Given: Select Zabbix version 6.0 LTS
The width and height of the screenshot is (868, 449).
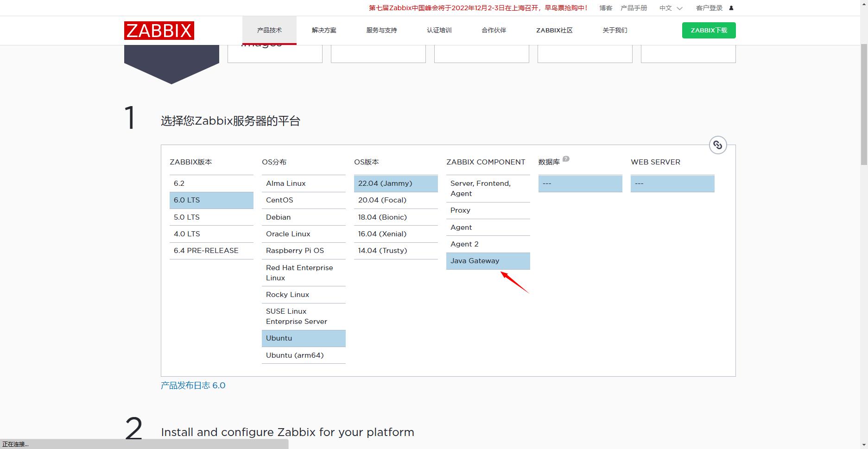Looking at the screenshot, I should [x=211, y=200].
